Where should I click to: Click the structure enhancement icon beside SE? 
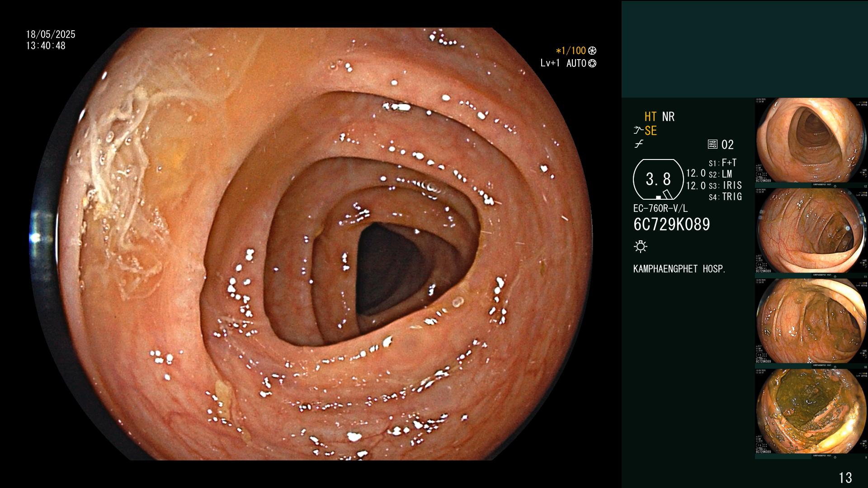638,131
